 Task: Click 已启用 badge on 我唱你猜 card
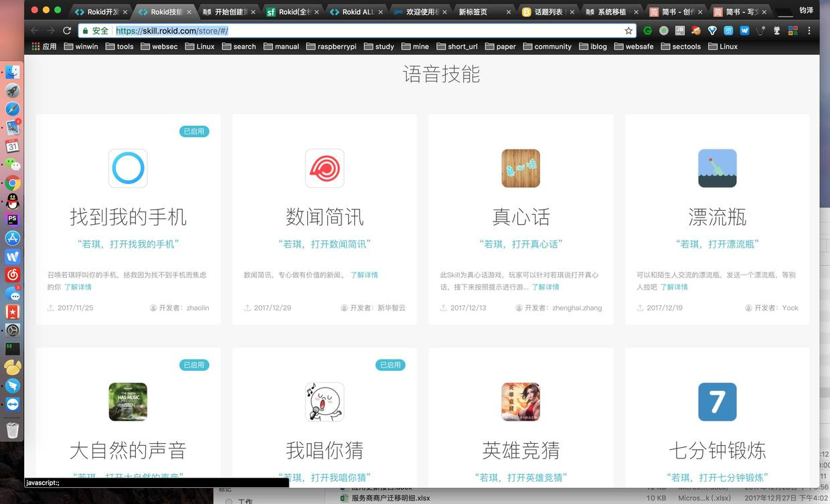(x=390, y=365)
